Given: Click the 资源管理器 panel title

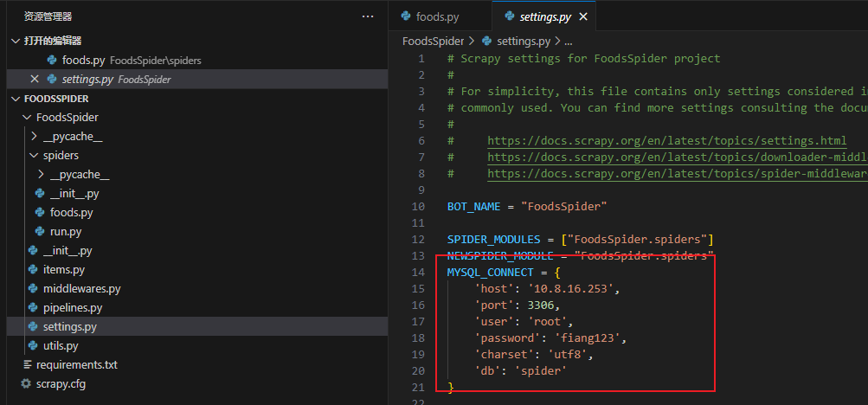Looking at the screenshot, I should tap(48, 16).
